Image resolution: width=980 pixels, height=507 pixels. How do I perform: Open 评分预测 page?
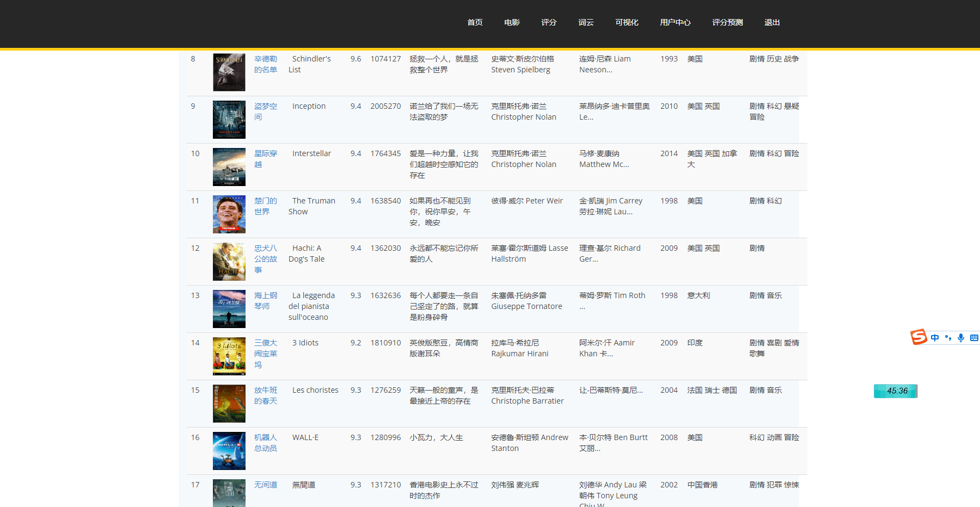click(727, 22)
